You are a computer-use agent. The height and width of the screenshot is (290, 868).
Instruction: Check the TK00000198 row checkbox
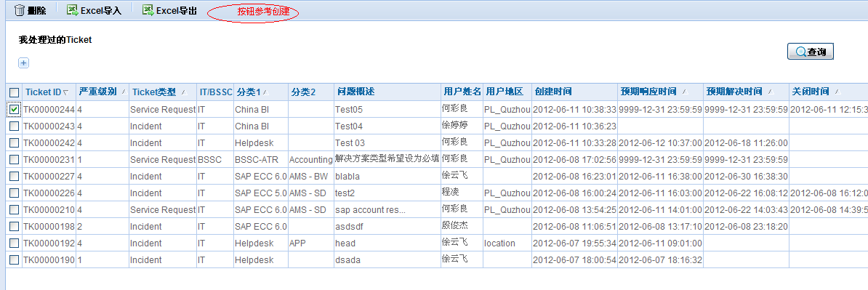[15, 226]
